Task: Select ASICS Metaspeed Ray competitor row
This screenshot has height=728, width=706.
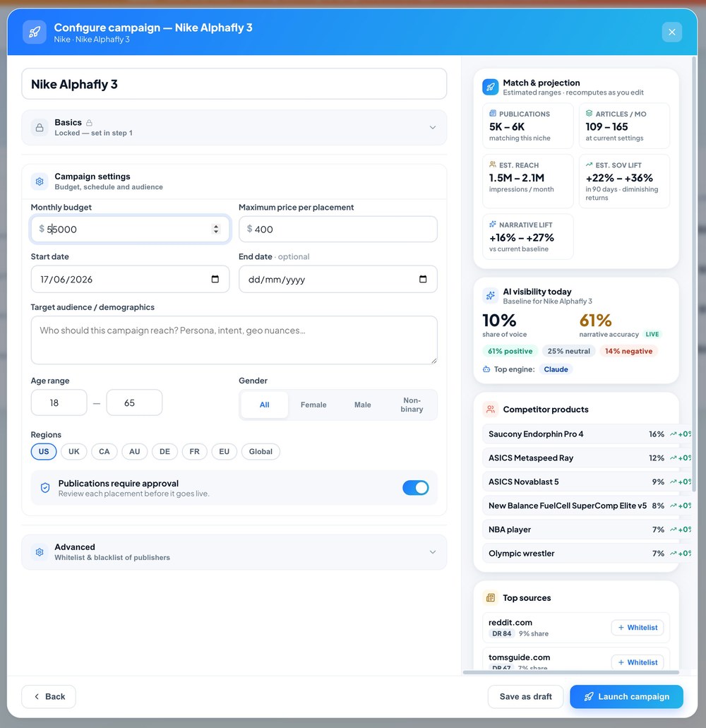Action: pos(587,458)
